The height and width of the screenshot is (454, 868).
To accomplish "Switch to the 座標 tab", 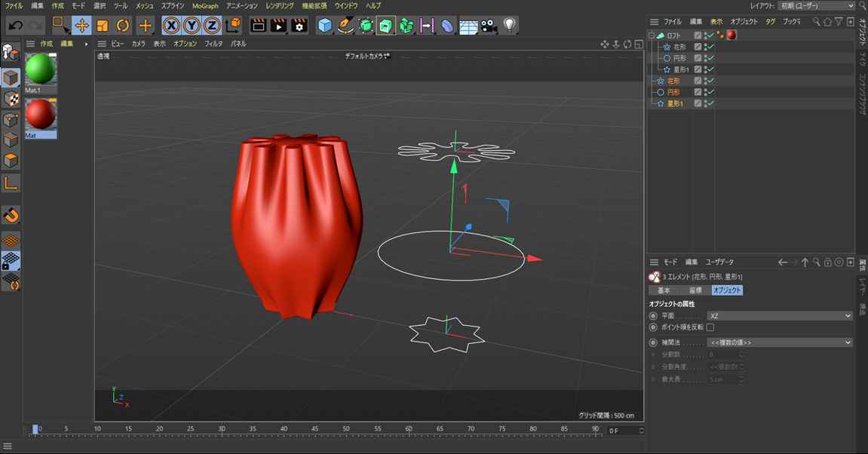I will [695, 290].
